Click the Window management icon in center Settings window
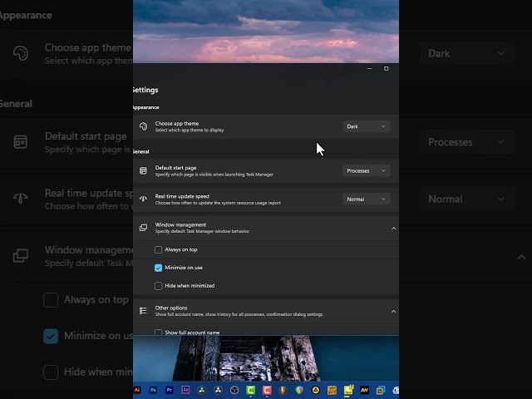The height and width of the screenshot is (399, 532). 143,228
